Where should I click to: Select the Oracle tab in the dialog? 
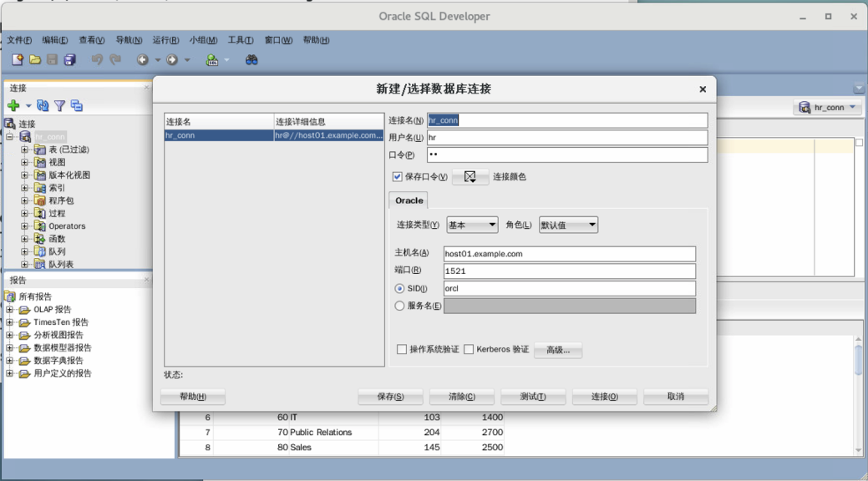tap(409, 200)
